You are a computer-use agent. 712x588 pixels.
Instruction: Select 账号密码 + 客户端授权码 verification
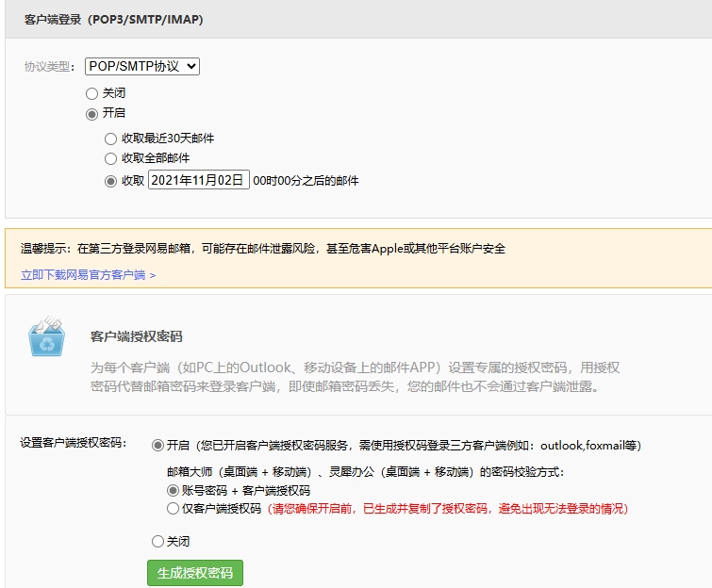click(x=173, y=490)
